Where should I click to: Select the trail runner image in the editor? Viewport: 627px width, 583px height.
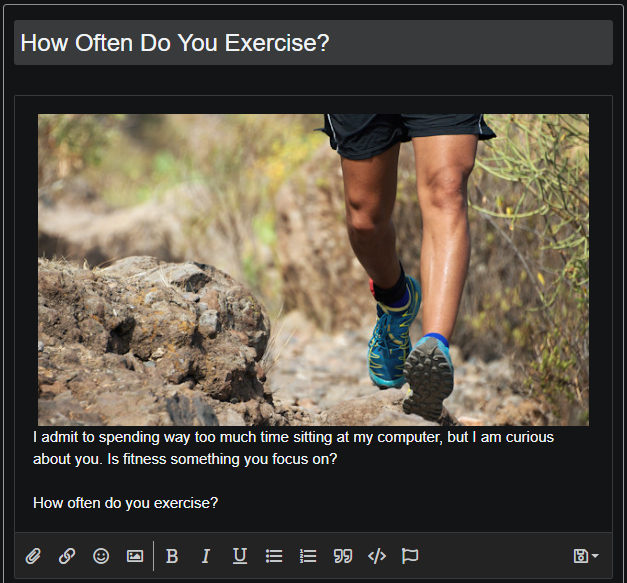[313, 270]
